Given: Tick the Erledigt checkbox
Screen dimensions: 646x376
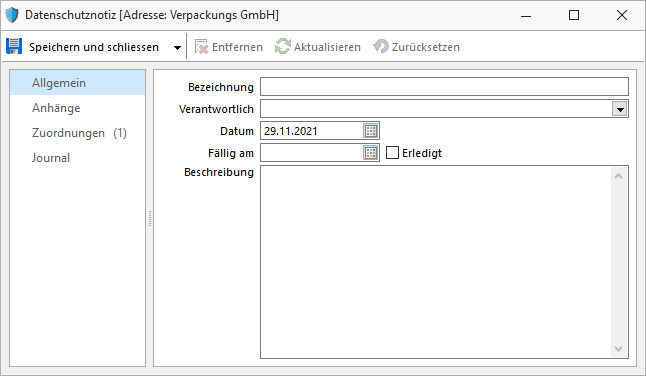Looking at the screenshot, I should (x=392, y=153).
